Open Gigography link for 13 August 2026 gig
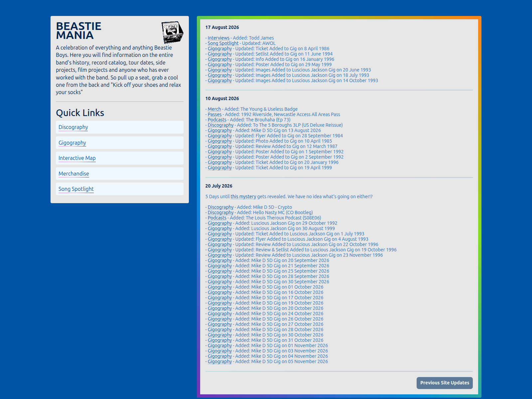 (x=220, y=130)
